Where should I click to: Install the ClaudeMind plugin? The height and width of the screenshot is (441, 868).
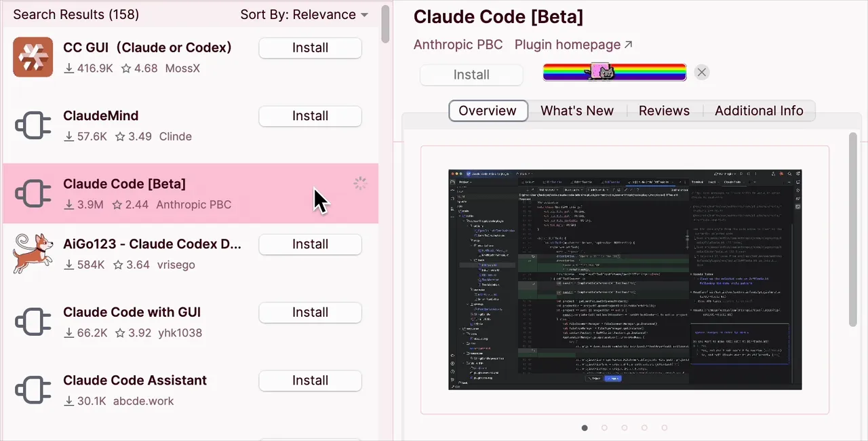[x=310, y=116]
